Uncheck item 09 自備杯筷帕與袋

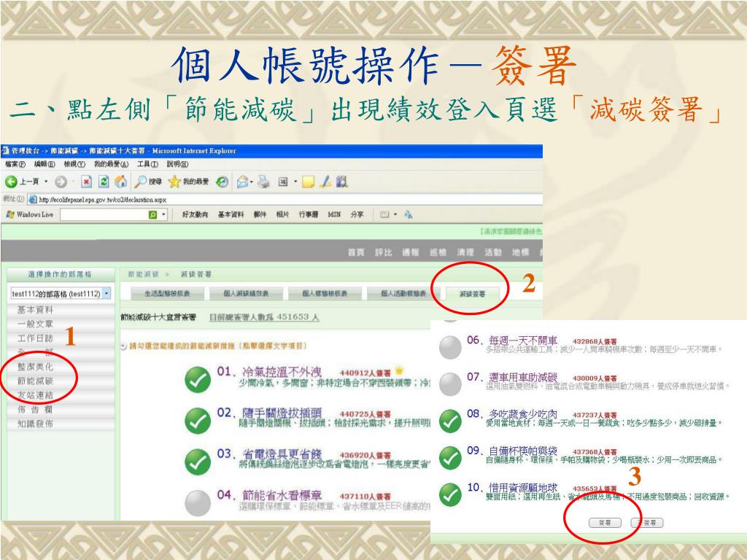[450, 458]
